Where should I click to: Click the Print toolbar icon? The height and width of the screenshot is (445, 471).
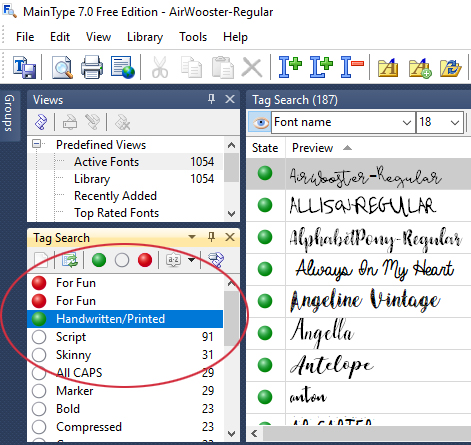(x=92, y=67)
